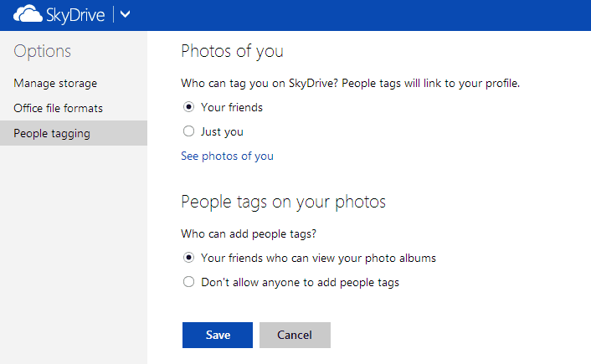Go to Office file formats
This screenshot has width=591, height=364.
(x=58, y=109)
